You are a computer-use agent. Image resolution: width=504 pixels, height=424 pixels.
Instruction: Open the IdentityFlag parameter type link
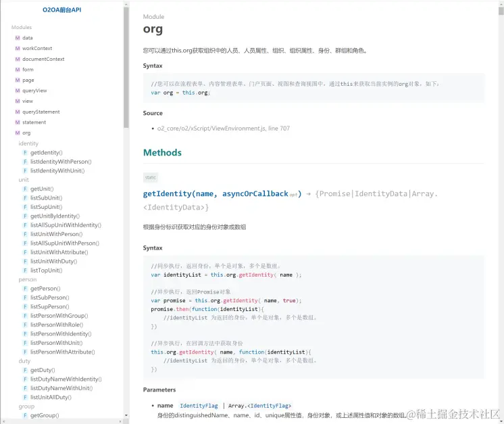(199, 406)
